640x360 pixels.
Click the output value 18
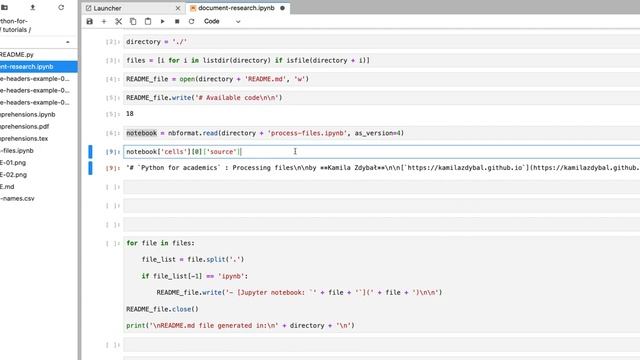pos(130,114)
